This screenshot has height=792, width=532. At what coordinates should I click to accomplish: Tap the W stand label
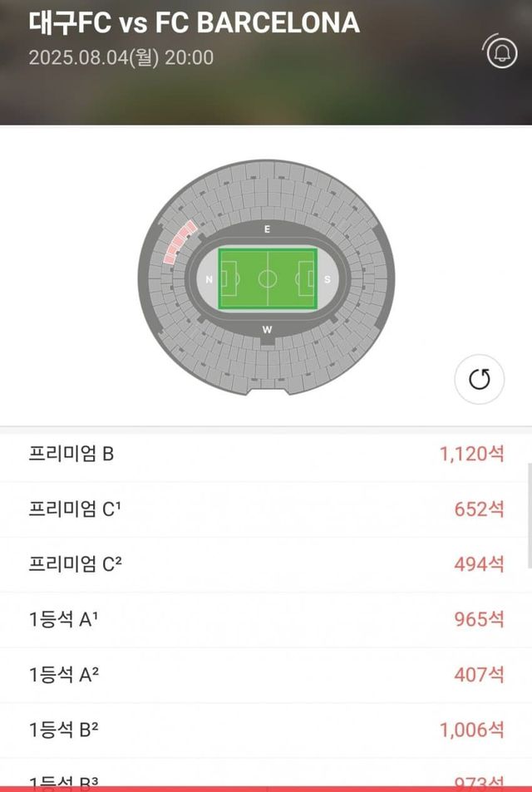[267, 330]
